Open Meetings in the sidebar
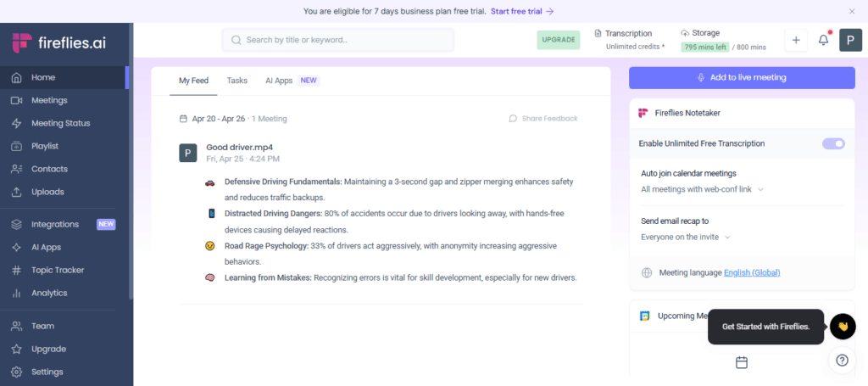Viewport: 868px width, 386px height. pos(64,100)
